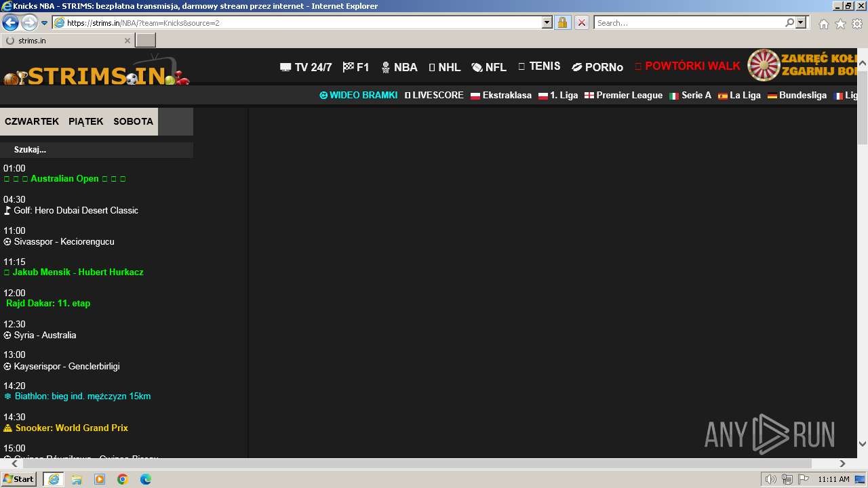Open the NBA menu item
The image size is (868, 488).
399,67
